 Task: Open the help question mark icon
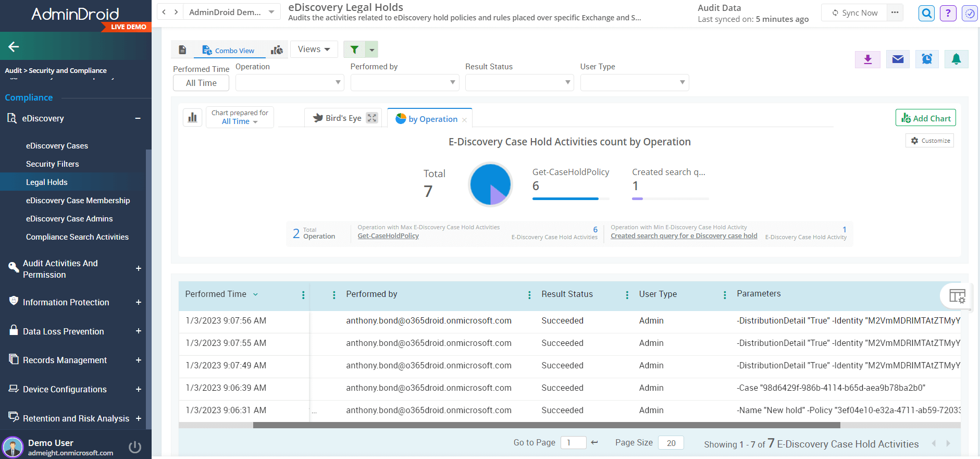pyautogui.click(x=948, y=14)
